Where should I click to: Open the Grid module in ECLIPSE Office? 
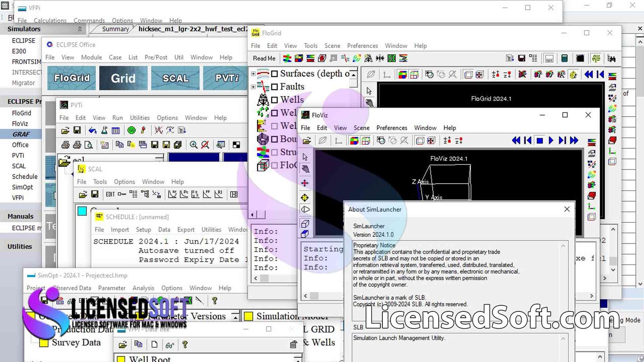pos(123,78)
